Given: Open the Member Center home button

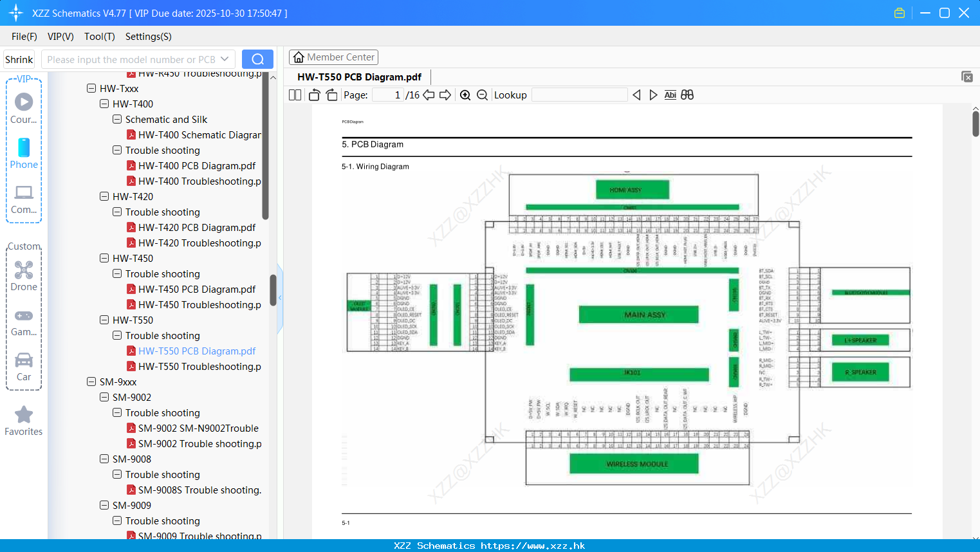Looking at the screenshot, I should pyautogui.click(x=333, y=57).
